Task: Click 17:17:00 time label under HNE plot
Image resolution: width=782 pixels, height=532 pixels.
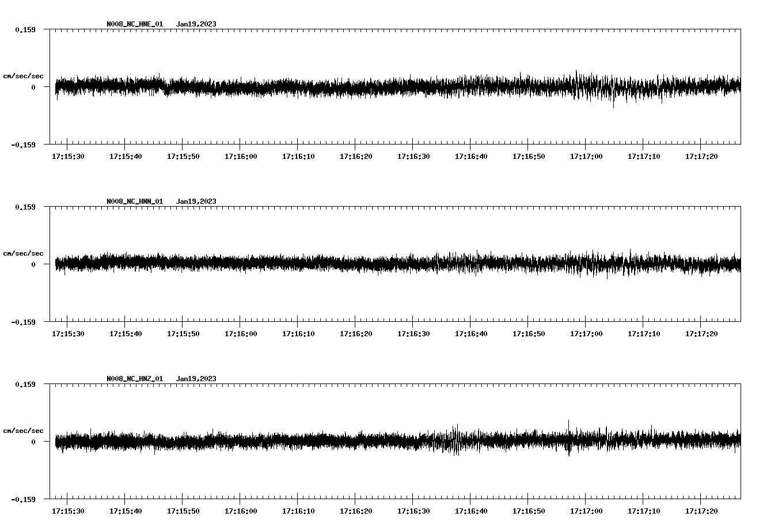Action: 586,157
